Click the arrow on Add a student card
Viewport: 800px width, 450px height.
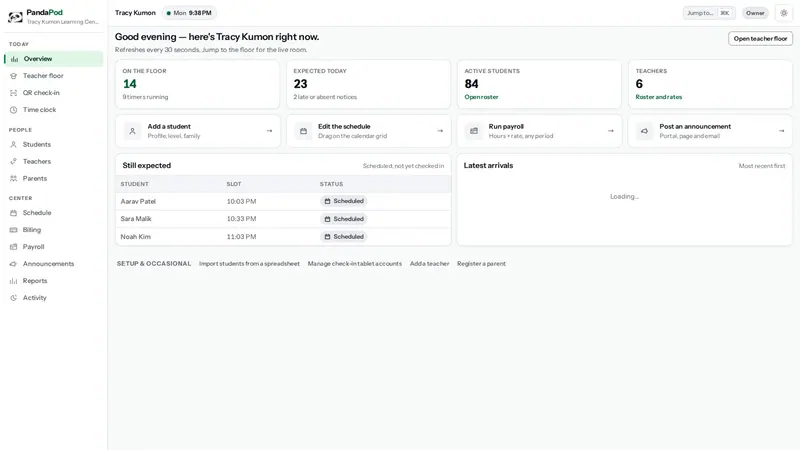tap(269, 131)
